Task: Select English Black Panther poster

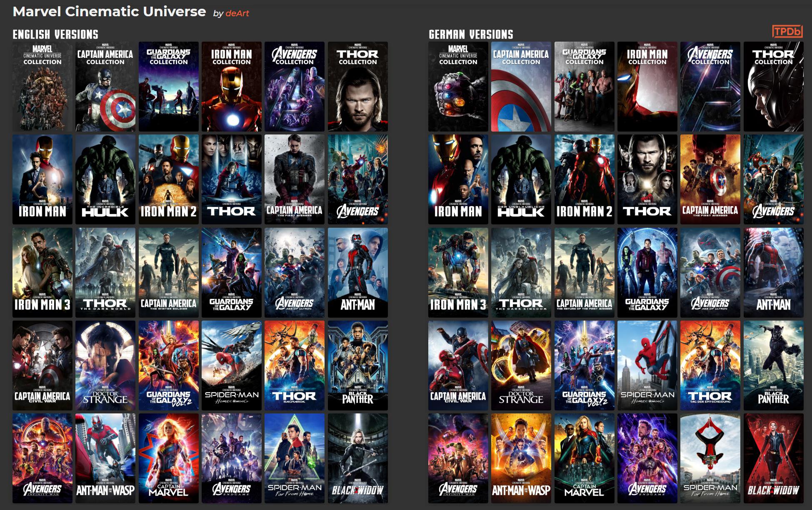Action: point(358,366)
